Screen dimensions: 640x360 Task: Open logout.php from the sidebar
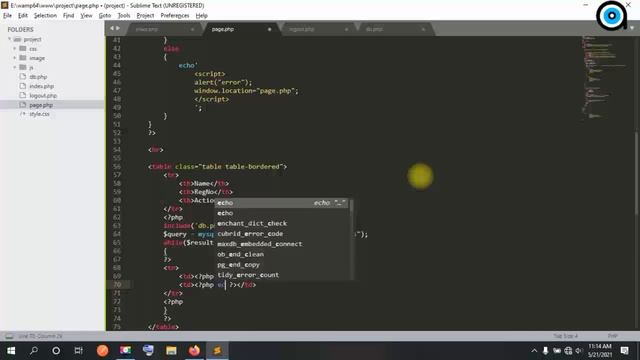(43, 96)
